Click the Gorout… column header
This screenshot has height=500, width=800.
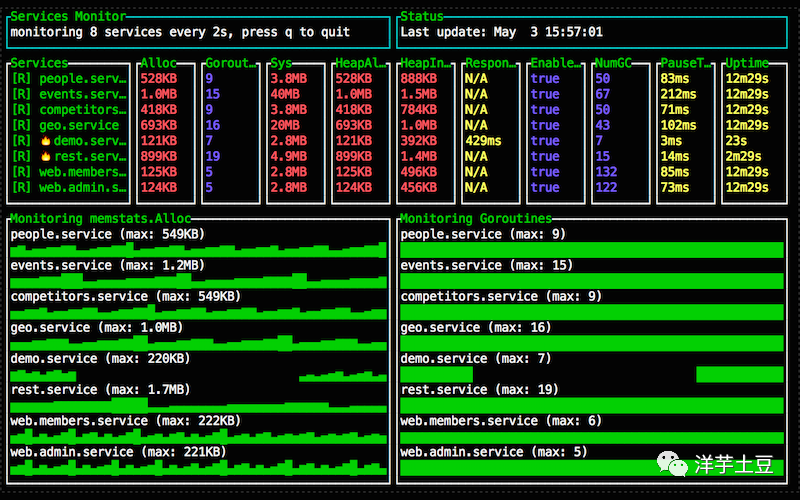(231, 63)
